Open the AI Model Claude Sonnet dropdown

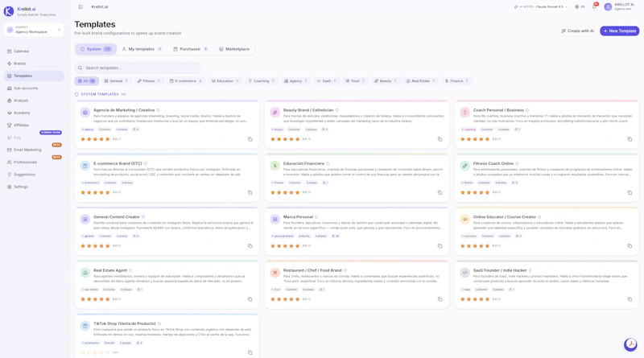[540, 7]
